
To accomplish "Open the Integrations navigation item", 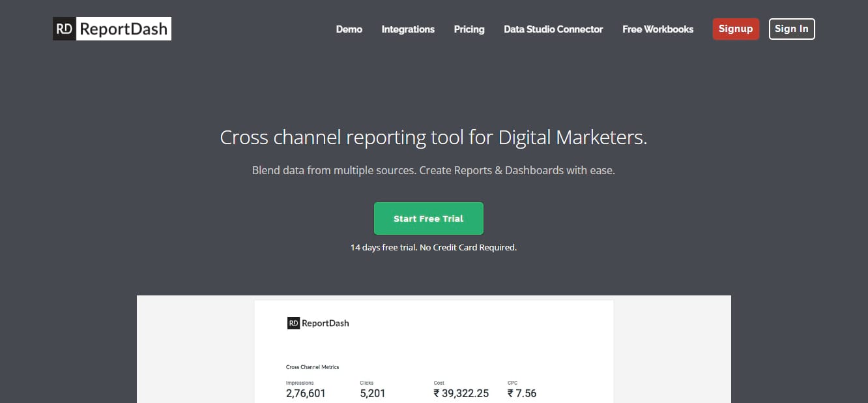I will [408, 29].
